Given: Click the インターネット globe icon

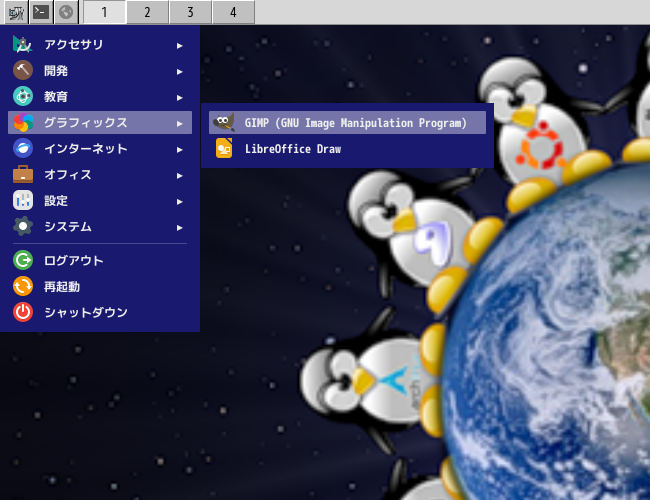Looking at the screenshot, I should click(x=23, y=148).
